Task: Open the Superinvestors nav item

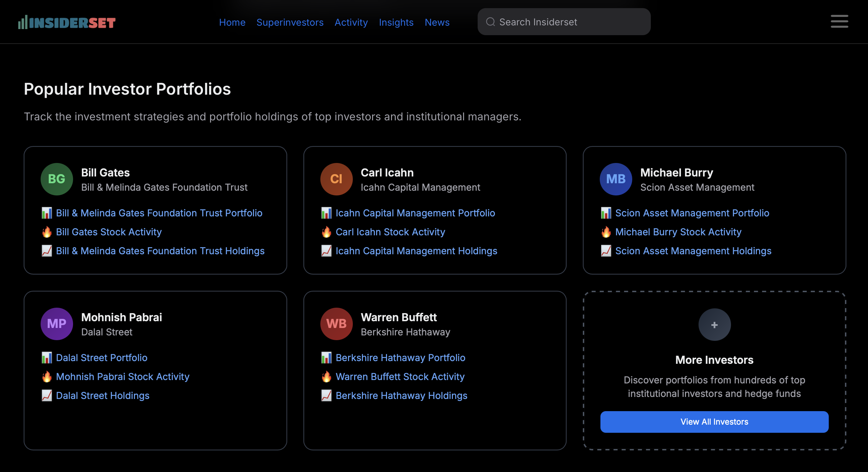Action: click(290, 22)
